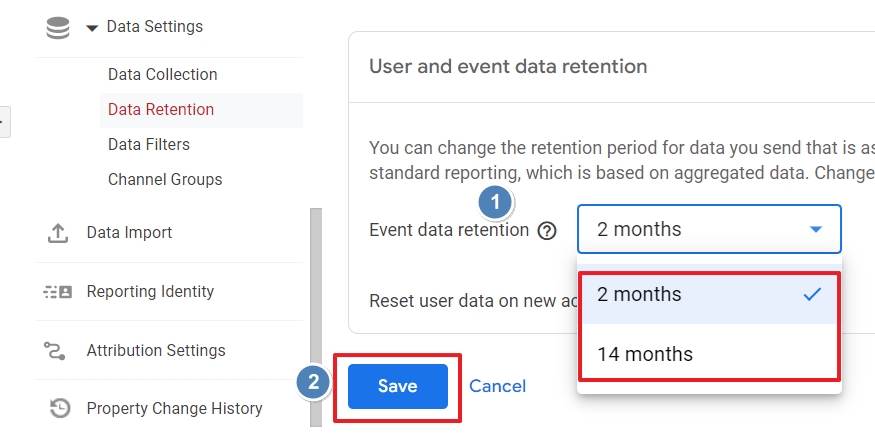This screenshot has height=434, width=875.
Task: Click the Data Import upload icon
Action: pos(58,233)
